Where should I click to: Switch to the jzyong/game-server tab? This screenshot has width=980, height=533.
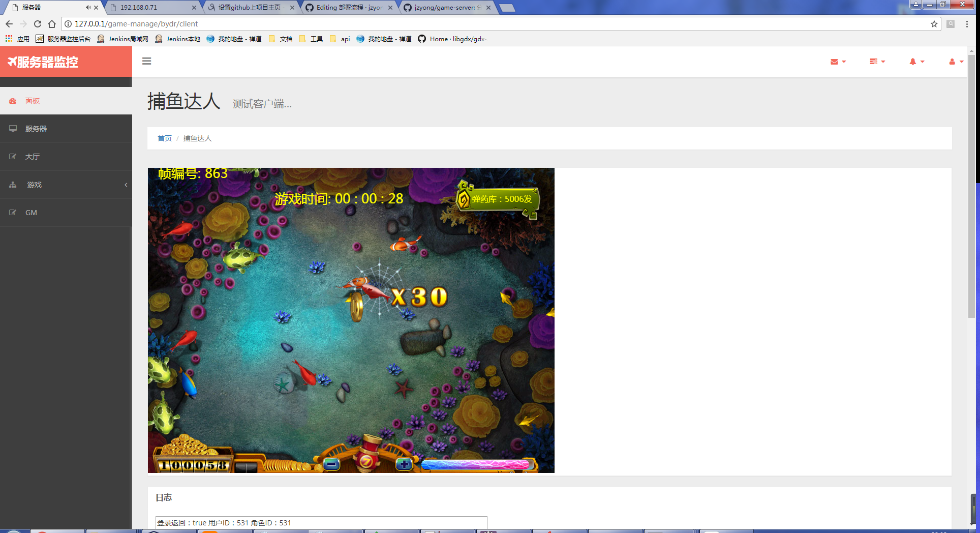click(x=446, y=8)
